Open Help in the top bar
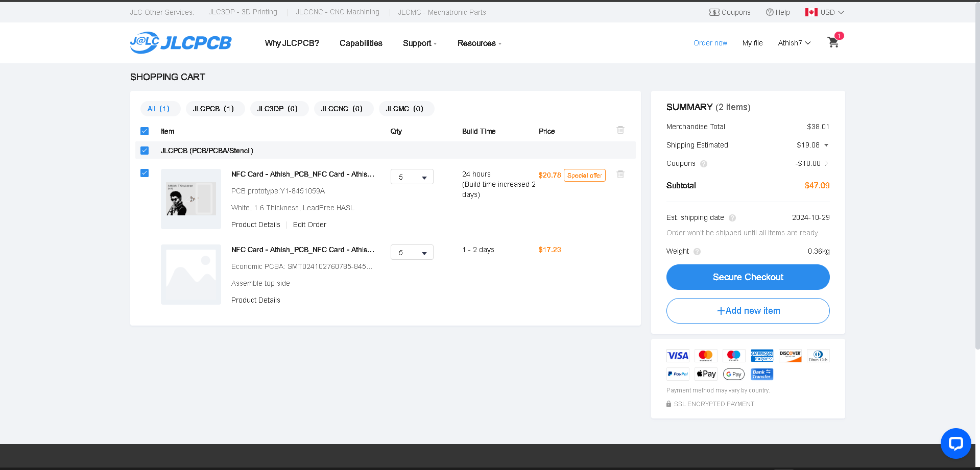 tap(778, 12)
